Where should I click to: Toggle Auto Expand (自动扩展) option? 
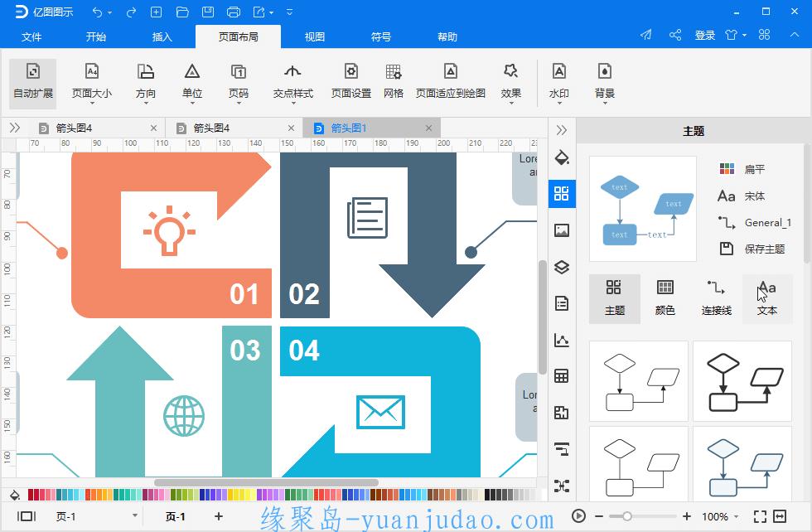tap(33, 81)
